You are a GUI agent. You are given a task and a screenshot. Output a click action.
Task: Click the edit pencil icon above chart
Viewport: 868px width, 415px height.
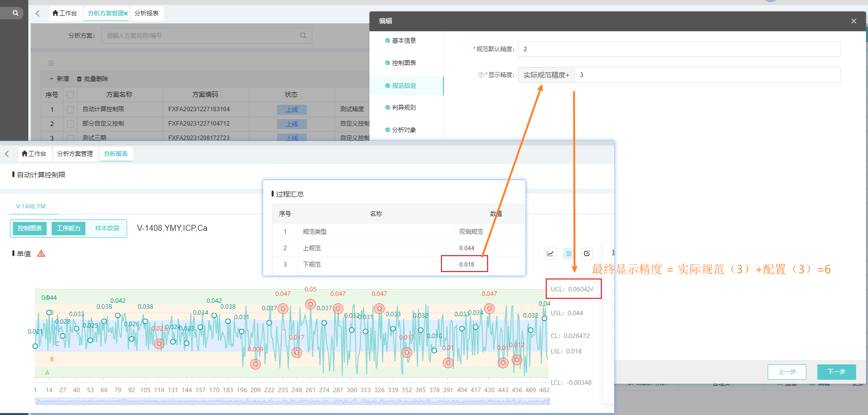pyautogui.click(x=587, y=254)
